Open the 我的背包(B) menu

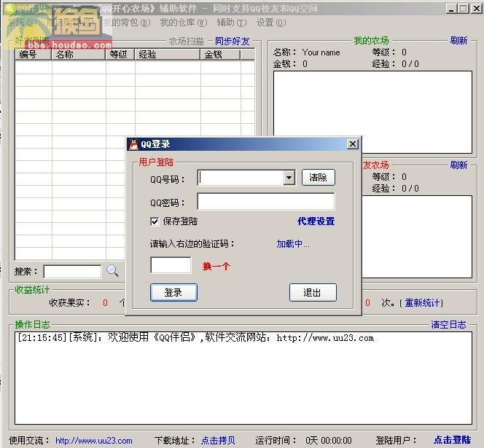coord(127,23)
